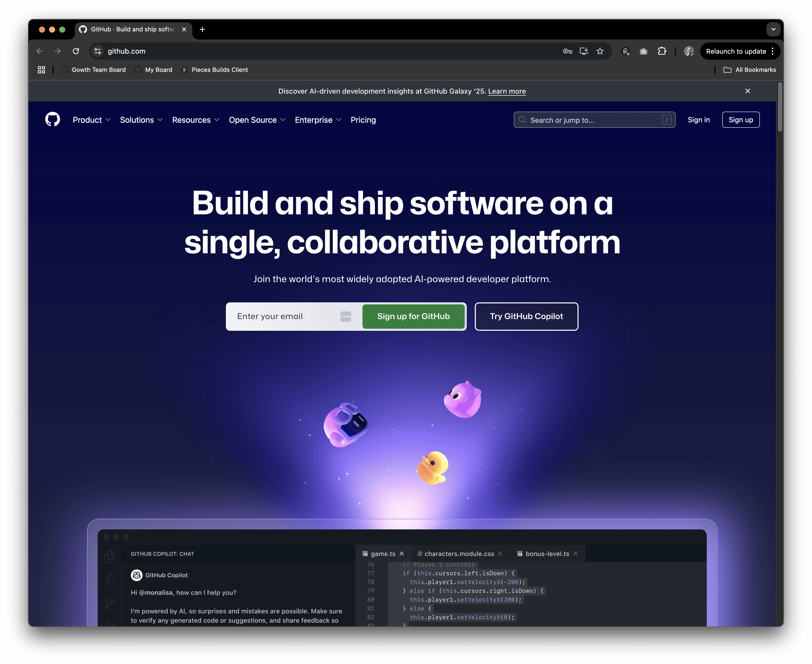This screenshot has width=812, height=664.
Task: Click the browser forward arrow
Action: [58, 51]
